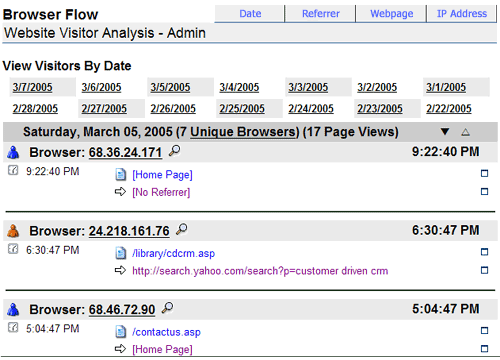The height and width of the screenshot is (360, 500).
Task: Open the Referrer tab
Action: coord(321,14)
